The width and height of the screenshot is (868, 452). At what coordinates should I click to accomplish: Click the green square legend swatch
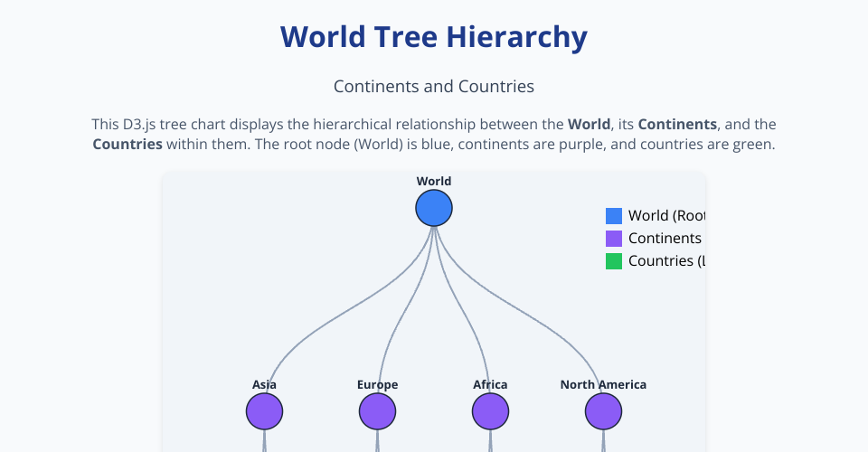click(614, 261)
